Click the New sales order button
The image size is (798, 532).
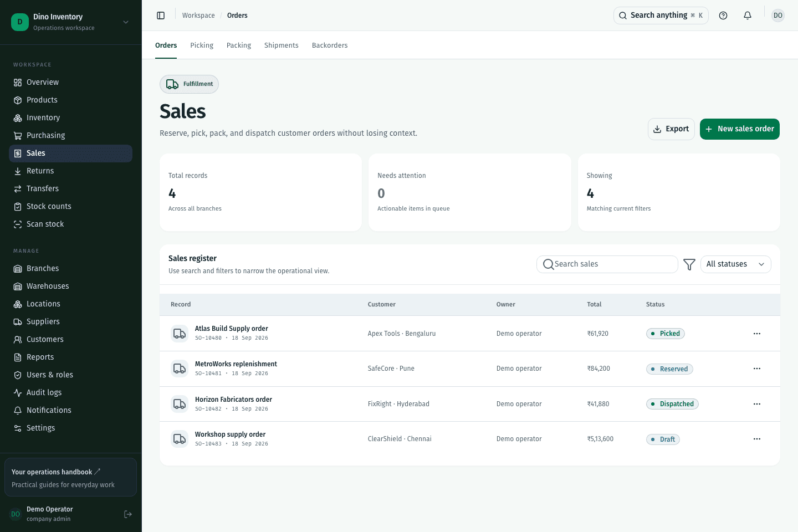point(740,129)
